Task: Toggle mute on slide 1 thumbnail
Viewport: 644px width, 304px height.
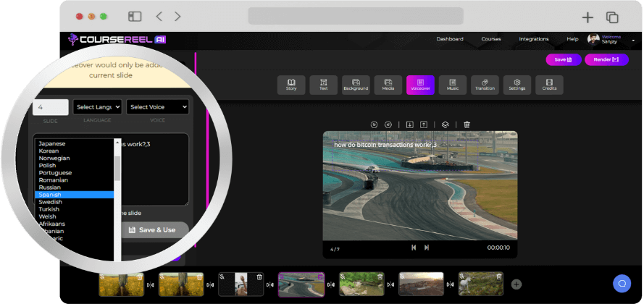Action: point(102,277)
